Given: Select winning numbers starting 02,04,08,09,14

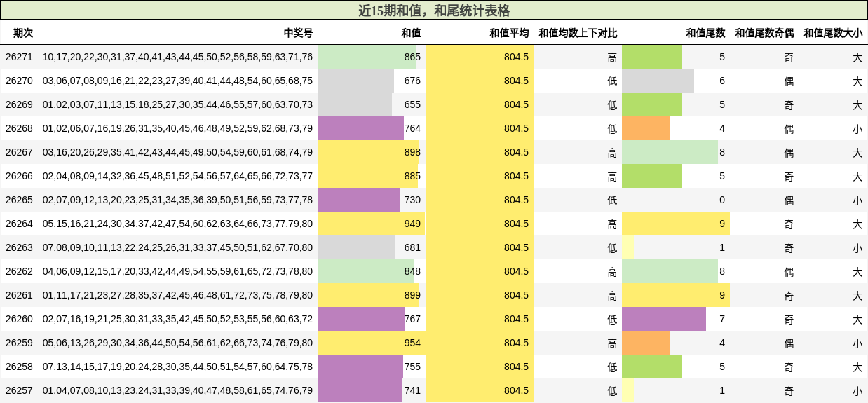Looking at the screenshot, I should click(177, 176).
